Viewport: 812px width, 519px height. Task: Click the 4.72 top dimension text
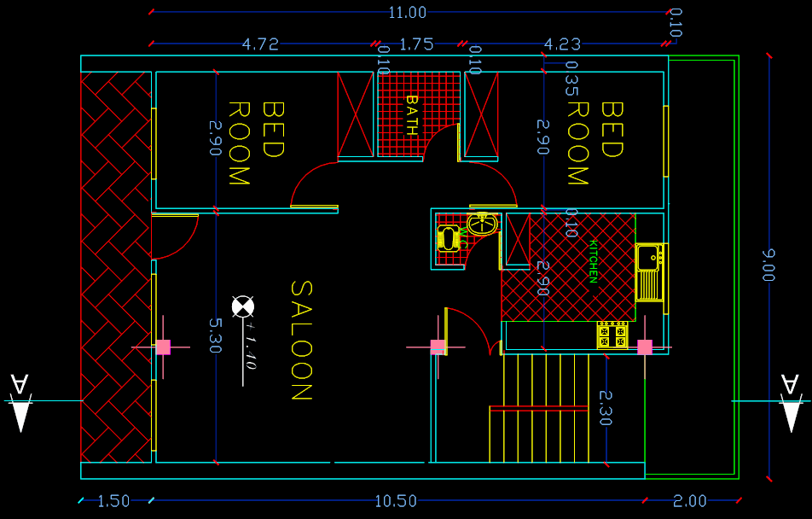(x=260, y=44)
